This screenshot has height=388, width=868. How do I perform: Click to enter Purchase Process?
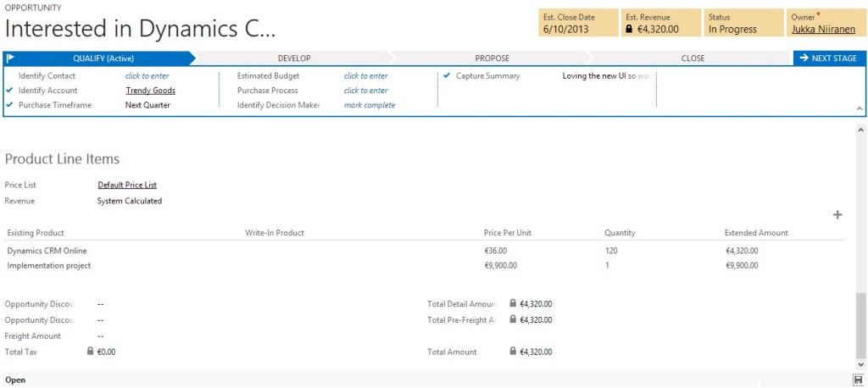pos(366,90)
